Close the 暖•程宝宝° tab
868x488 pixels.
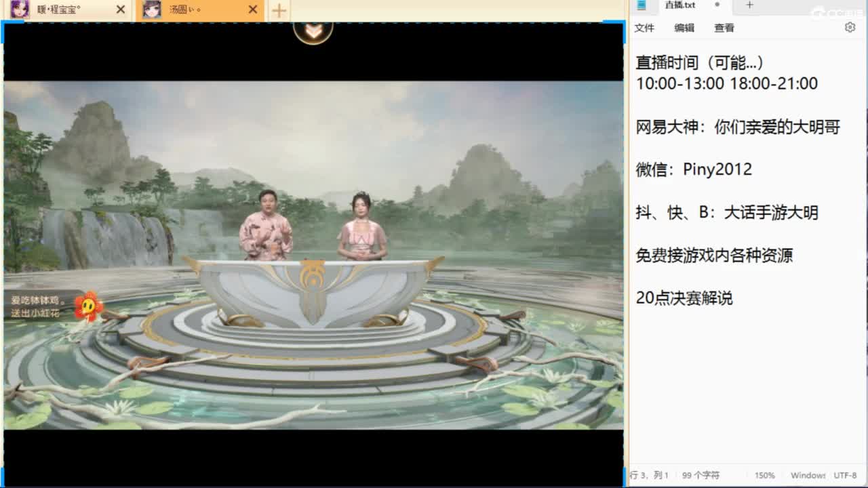[x=121, y=9]
